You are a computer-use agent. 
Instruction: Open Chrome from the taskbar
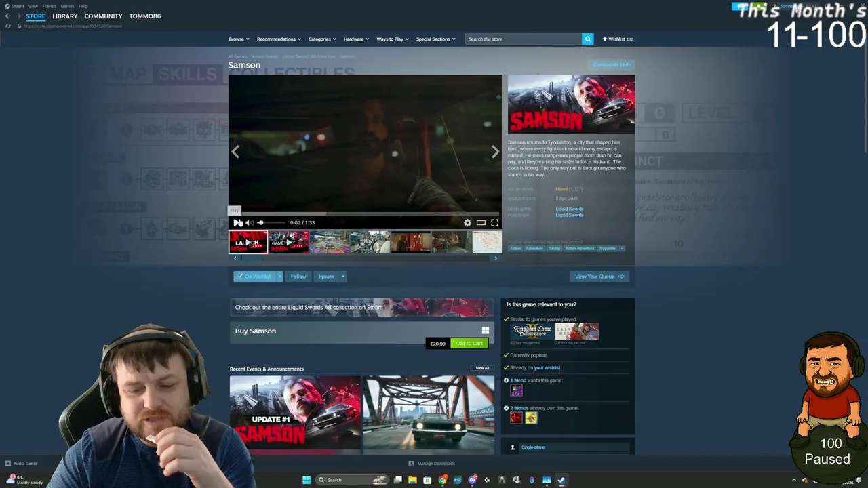[x=442, y=480]
